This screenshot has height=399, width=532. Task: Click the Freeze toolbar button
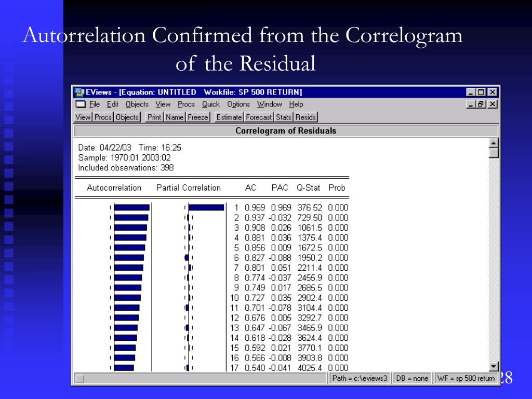(198, 117)
